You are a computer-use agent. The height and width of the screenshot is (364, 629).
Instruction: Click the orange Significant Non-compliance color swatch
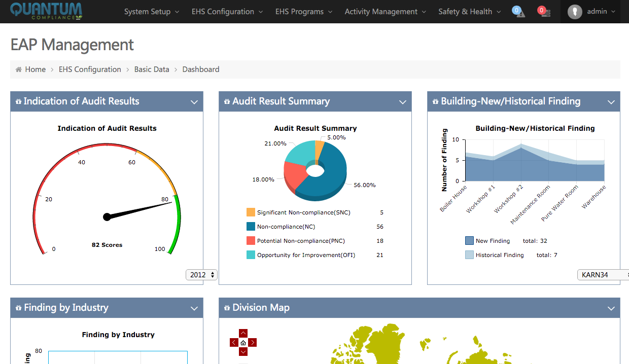click(x=251, y=212)
